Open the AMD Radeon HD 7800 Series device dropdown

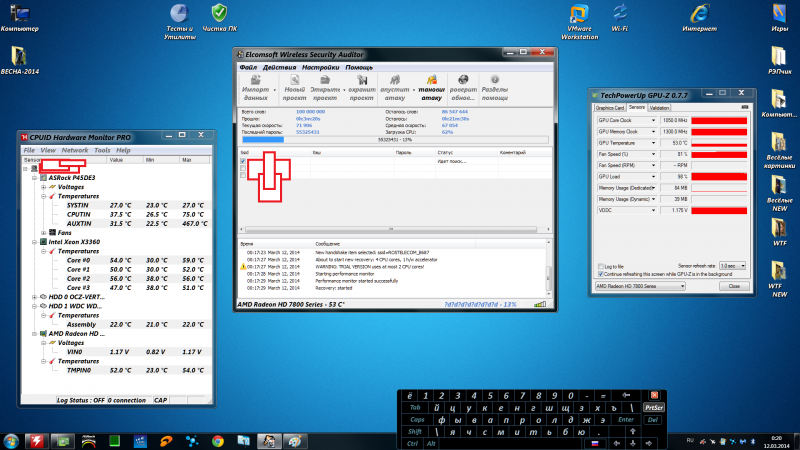point(640,286)
